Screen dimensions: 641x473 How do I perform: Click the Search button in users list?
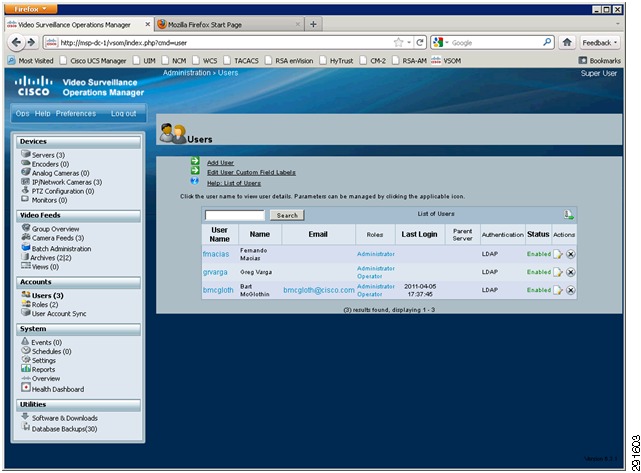coord(287,215)
